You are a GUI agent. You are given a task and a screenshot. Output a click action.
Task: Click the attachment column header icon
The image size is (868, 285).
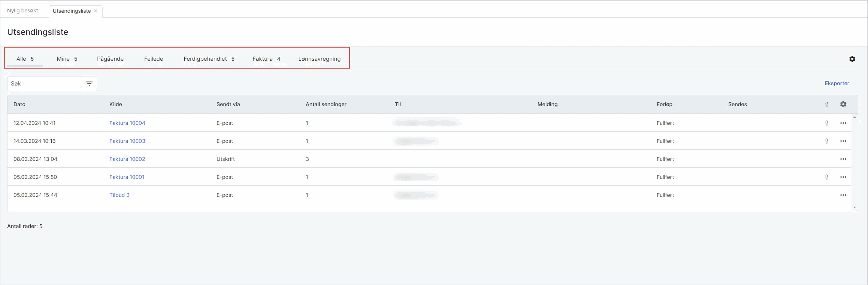(827, 104)
